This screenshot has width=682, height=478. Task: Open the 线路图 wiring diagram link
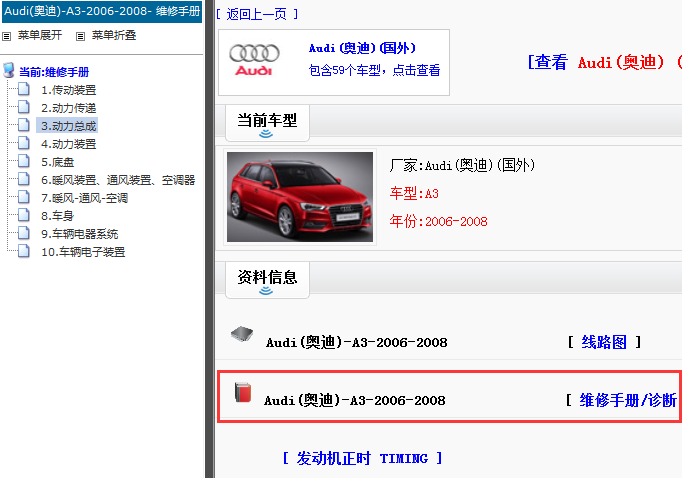604,342
